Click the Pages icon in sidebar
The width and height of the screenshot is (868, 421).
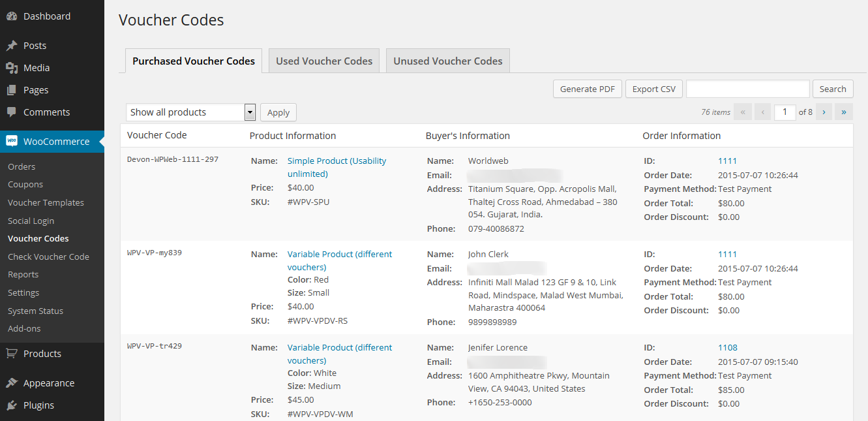[12, 90]
